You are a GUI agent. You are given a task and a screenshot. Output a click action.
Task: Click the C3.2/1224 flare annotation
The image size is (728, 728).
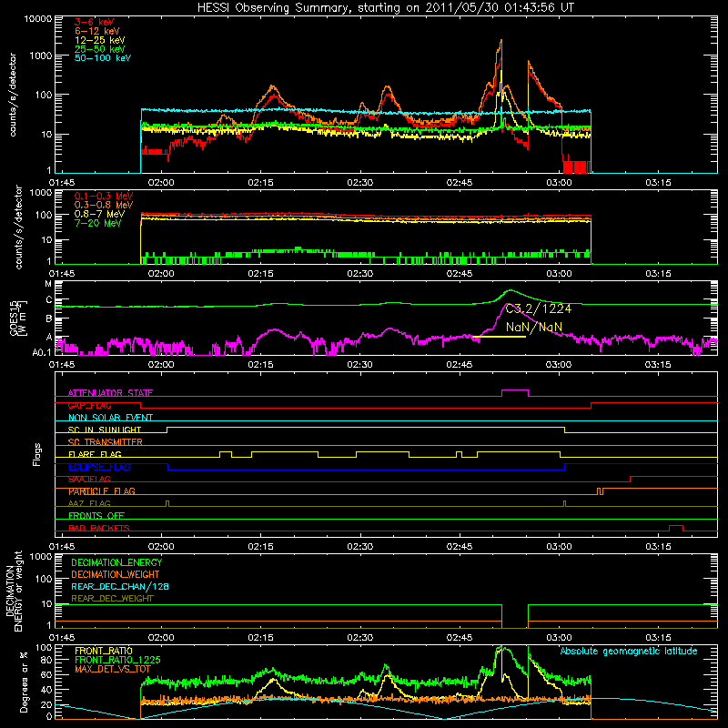pyautogui.click(x=539, y=308)
